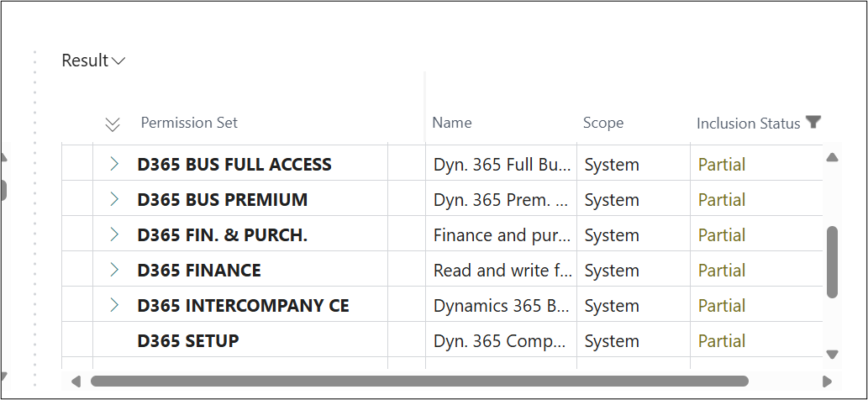The height and width of the screenshot is (400, 868).
Task: Select the D365 SETUP permission set
Action: pos(187,341)
